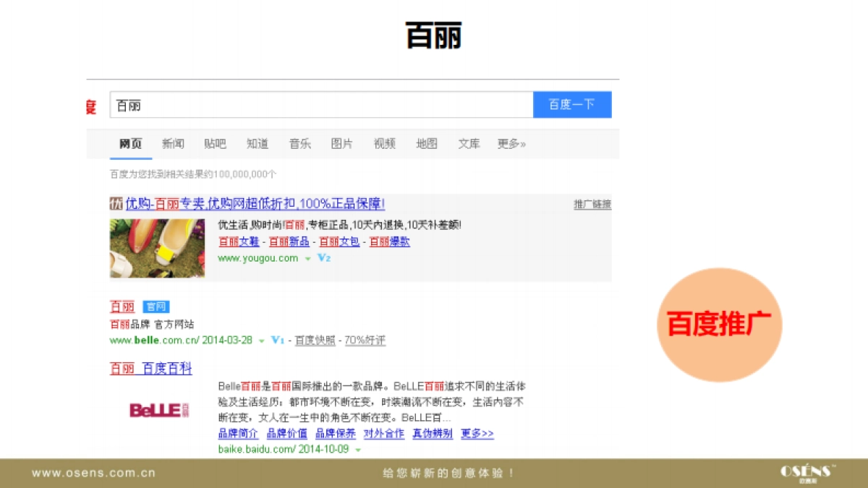Click inside the search input containing 百丽

289,104
